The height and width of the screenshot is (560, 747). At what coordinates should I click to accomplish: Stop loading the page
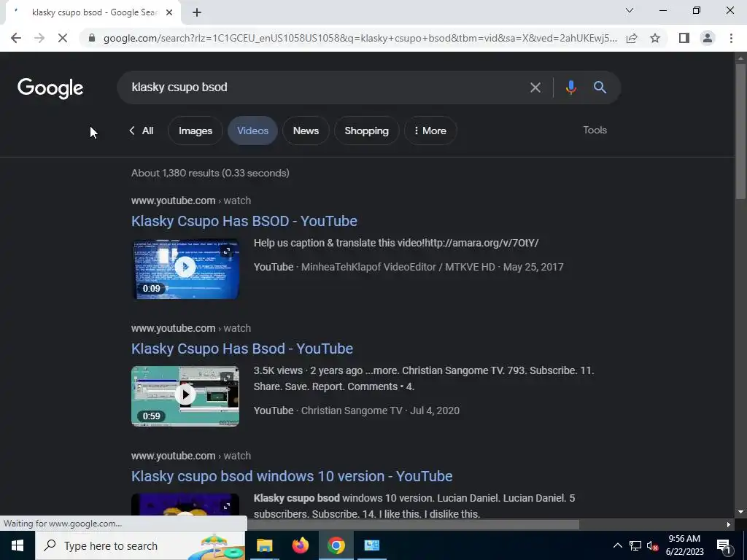tap(63, 38)
